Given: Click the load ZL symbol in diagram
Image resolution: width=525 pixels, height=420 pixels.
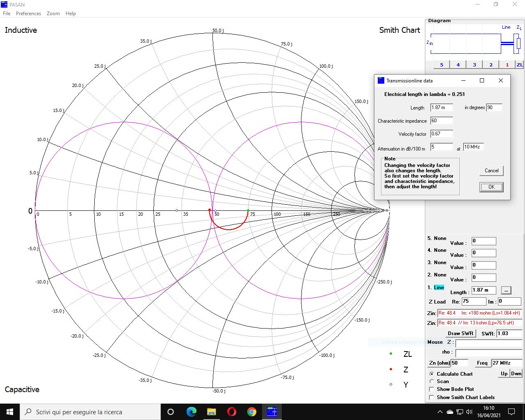Looking at the screenshot, I should (518, 43).
